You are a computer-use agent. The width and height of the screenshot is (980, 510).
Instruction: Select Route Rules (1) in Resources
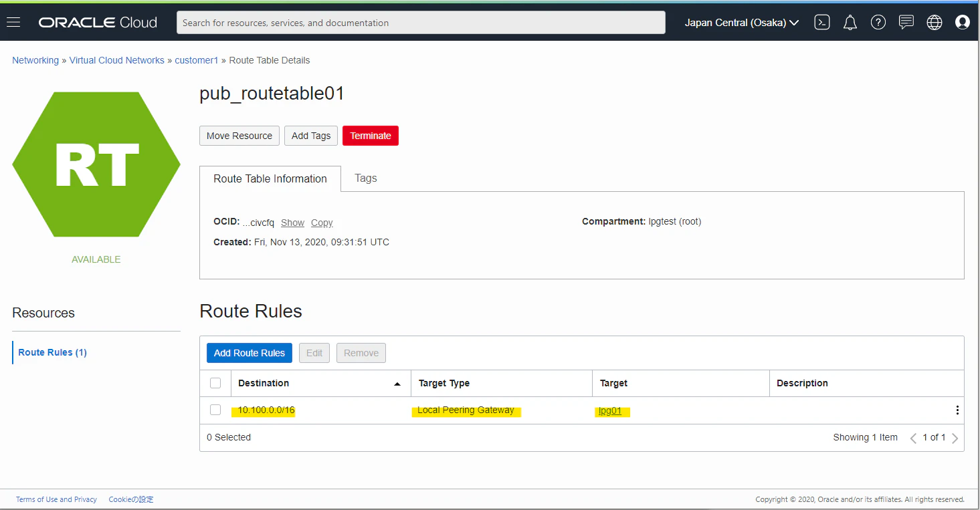52,352
